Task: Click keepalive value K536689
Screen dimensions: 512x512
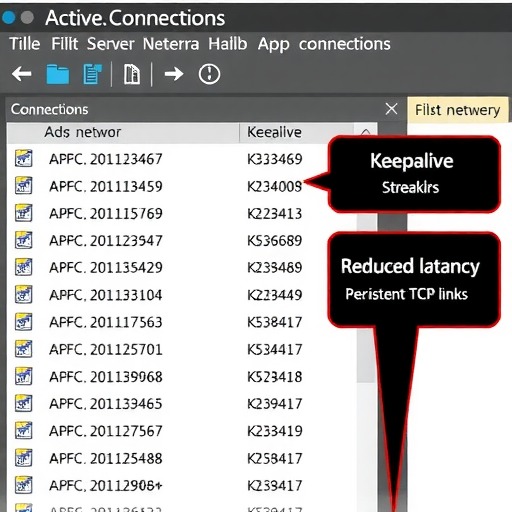Action: 275,241
